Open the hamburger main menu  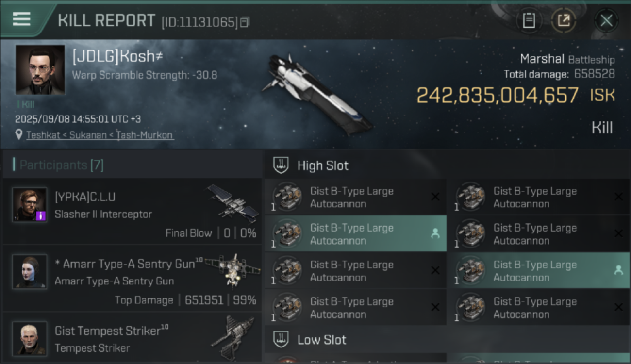pos(21,19)
